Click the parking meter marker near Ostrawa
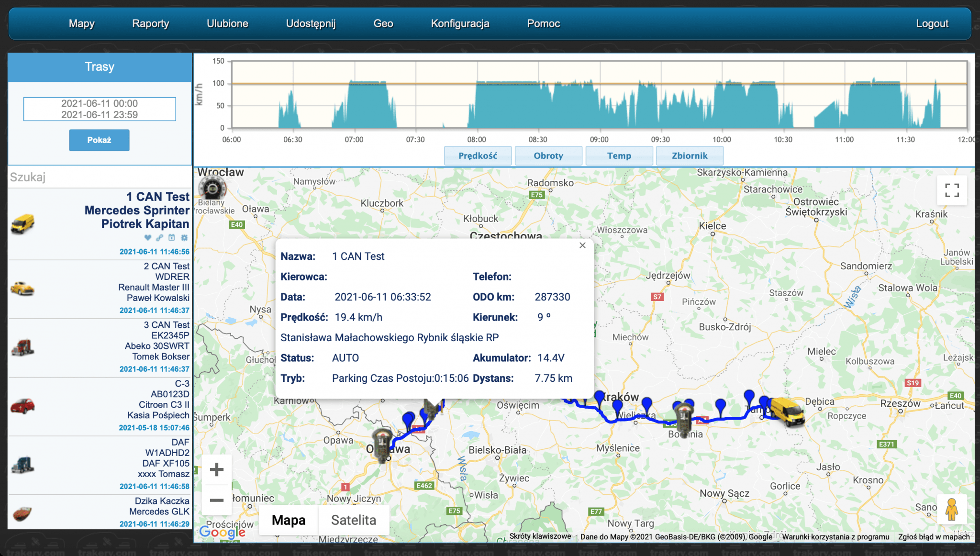This screenshot has width=980, height=556. (x=382, y=445)
